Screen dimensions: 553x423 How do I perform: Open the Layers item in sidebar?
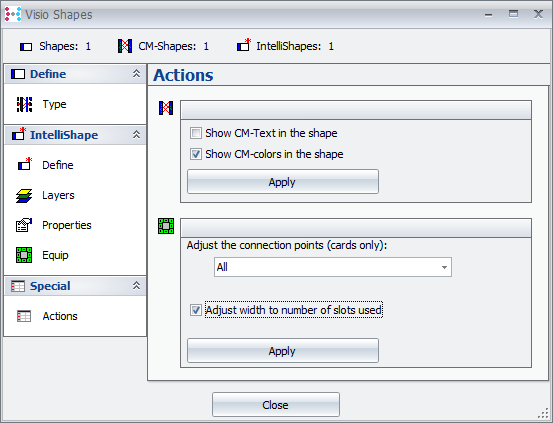coord(58,195)
